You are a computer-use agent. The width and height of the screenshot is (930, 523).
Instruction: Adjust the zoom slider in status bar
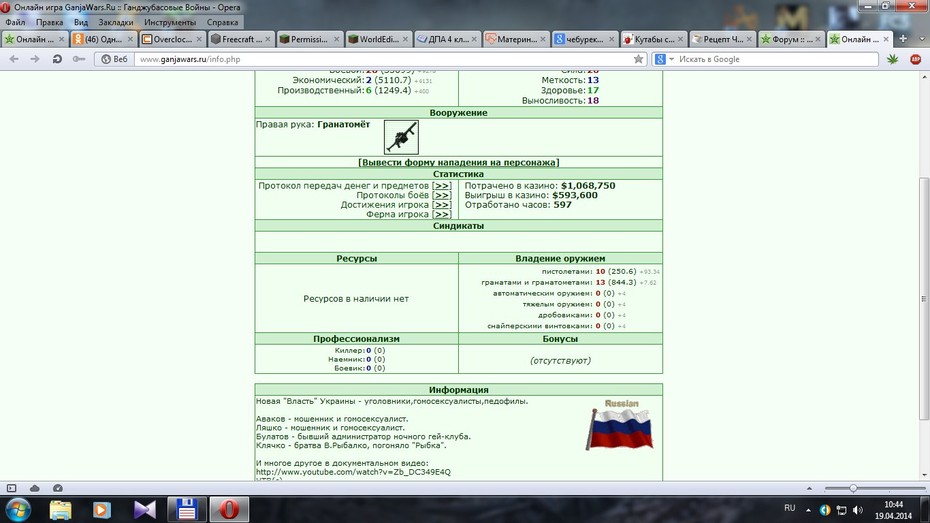click(x=853, y=488)
